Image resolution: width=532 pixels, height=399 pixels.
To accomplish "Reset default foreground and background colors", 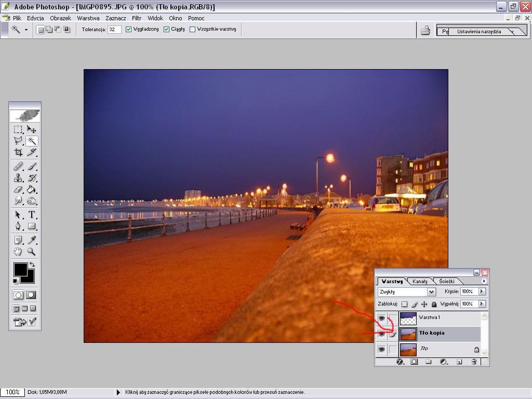I will [15, 281].
